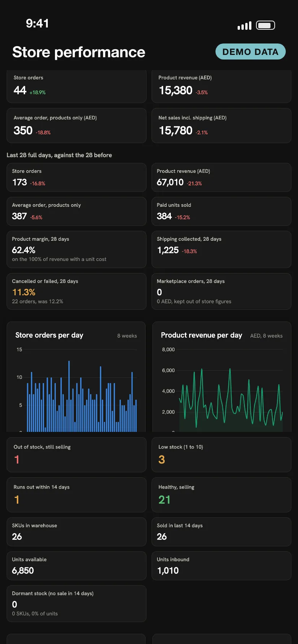This screenshot has width=298, height=644.
Task: Tap 'AED, 8 weeks' label on revenue chart
Action: click(x=266, y=336)
